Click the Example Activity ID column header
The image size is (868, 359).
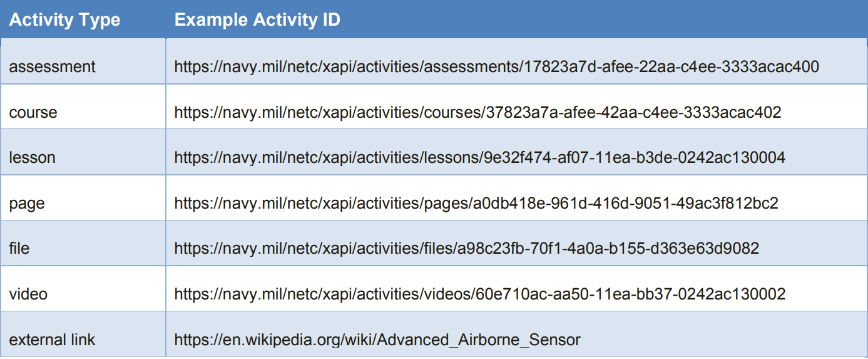coord(257,20)
